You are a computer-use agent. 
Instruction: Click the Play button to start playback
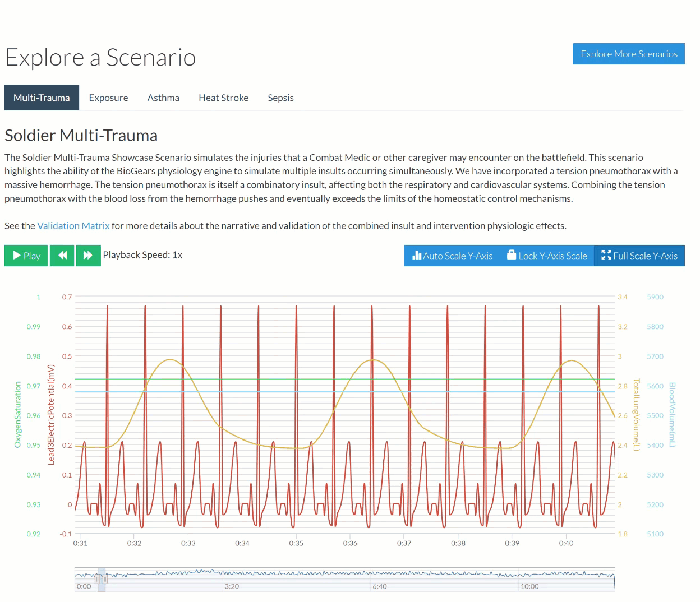(26, 256)
